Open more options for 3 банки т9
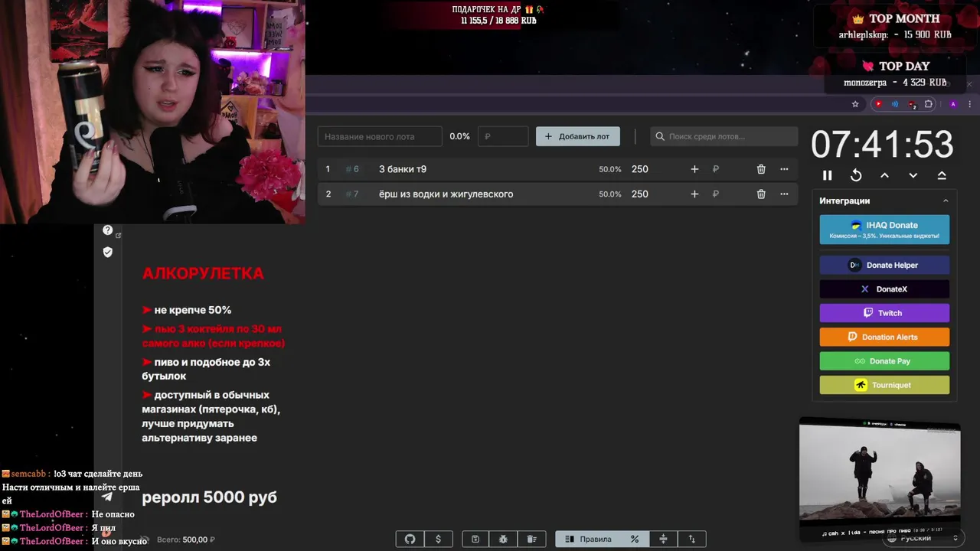This screenshot has height=551, width=980. [x=784, y=169]
